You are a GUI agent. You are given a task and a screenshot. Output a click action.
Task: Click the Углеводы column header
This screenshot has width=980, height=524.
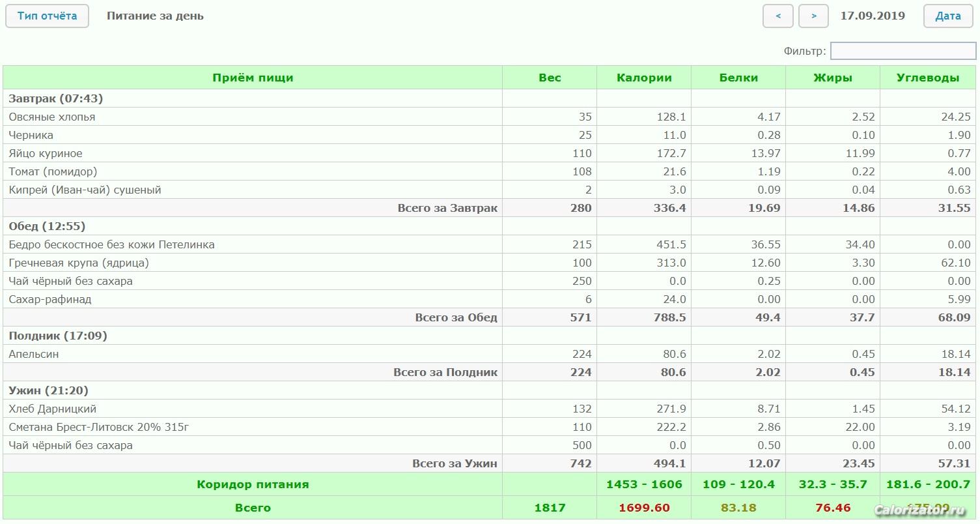[928, 78]
